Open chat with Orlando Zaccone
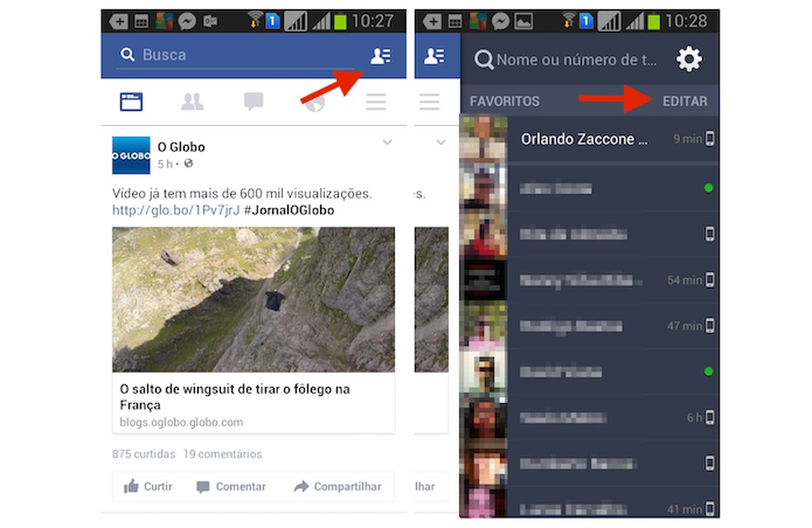This screenshot has height=528, width=812. (x=589, y=139)
